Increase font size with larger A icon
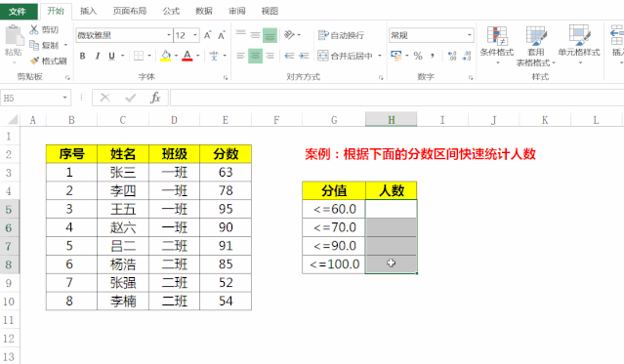 [207, 35]
